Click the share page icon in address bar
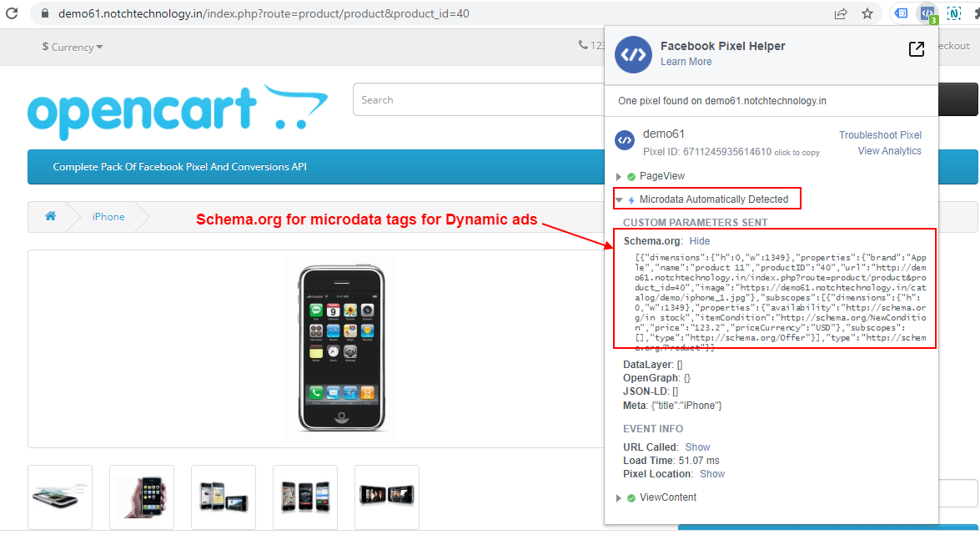The image size is (980, 535). 841,13
